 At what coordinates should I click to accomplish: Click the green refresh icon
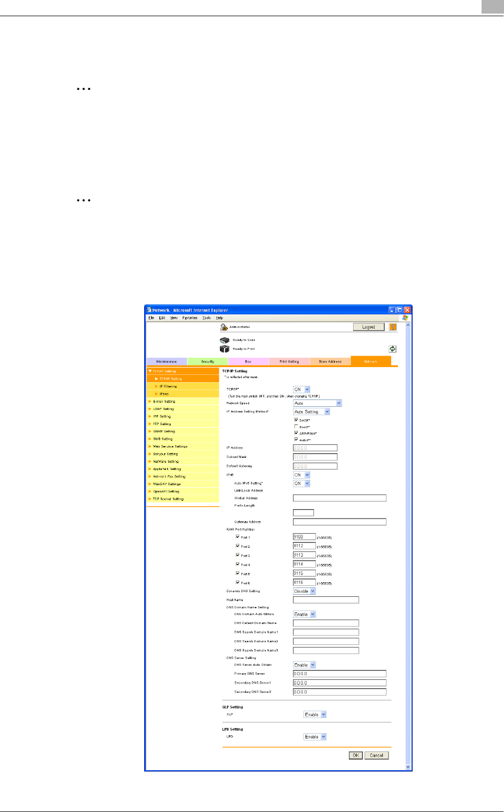point(392,349)
